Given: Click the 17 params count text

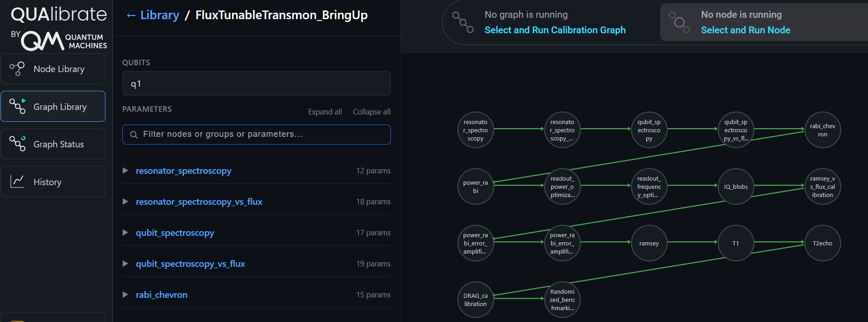Looking at the screenshot, I should (373, 233).
